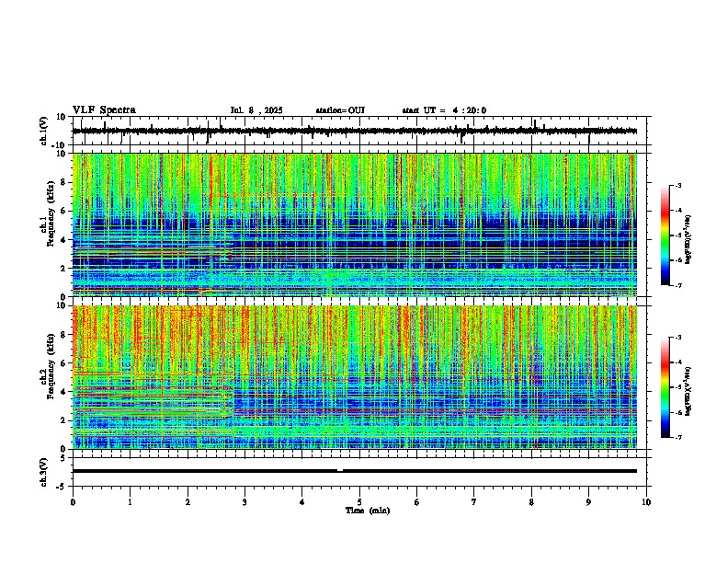Click the ch.1 spectrogram color bar
This screenshot has height=563, width=728.
coord(665,236)
